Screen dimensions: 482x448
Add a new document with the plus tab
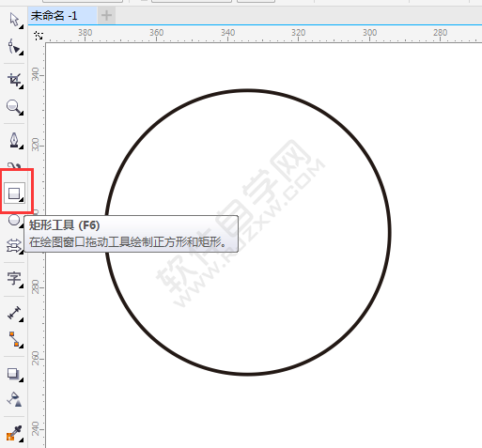point(106,15)
